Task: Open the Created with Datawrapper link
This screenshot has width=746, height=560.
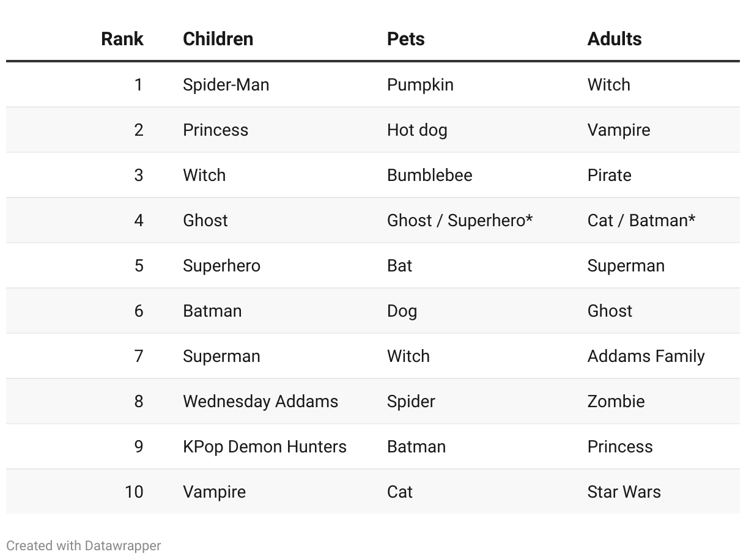Action: [x=83, y=545]
